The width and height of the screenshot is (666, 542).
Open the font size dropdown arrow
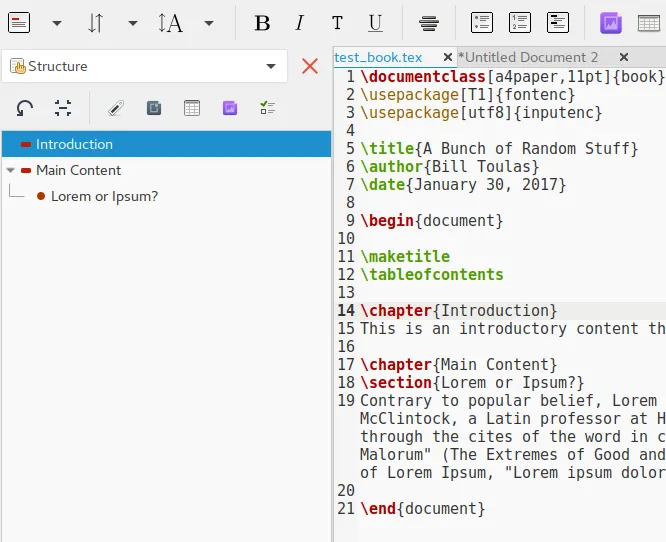click(208, 23)
